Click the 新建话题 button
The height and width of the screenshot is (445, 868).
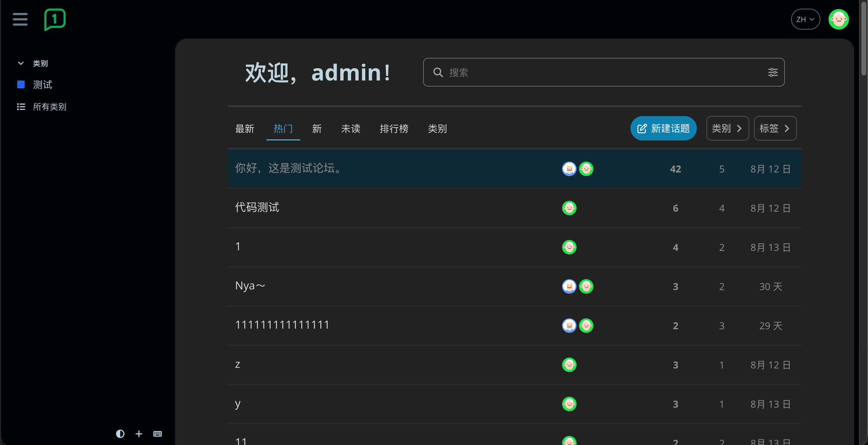663,128
